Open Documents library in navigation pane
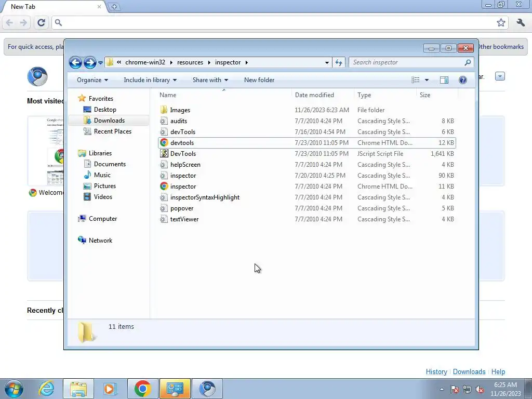532x399 pixels. 110,164
